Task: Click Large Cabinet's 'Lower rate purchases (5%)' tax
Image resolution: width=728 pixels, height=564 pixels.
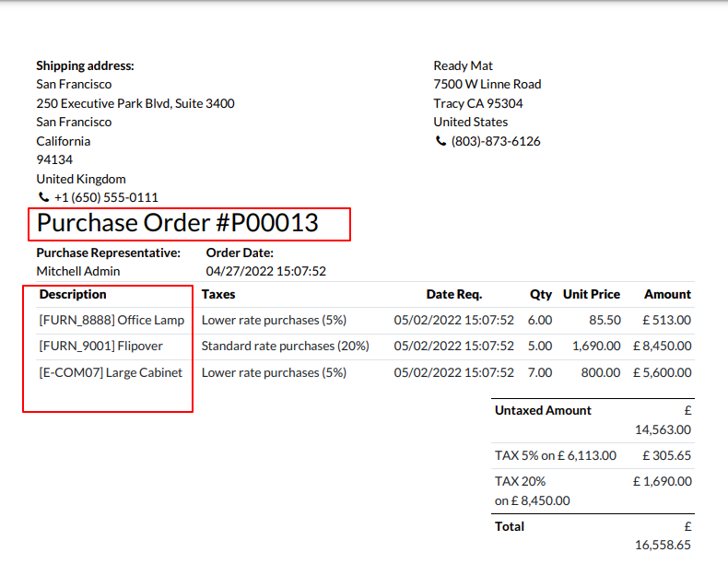Action: (274, 372)
